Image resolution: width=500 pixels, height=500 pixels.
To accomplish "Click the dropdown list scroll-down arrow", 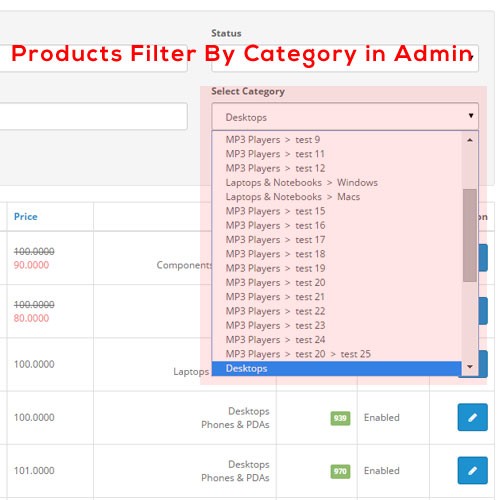I will 470,367.
